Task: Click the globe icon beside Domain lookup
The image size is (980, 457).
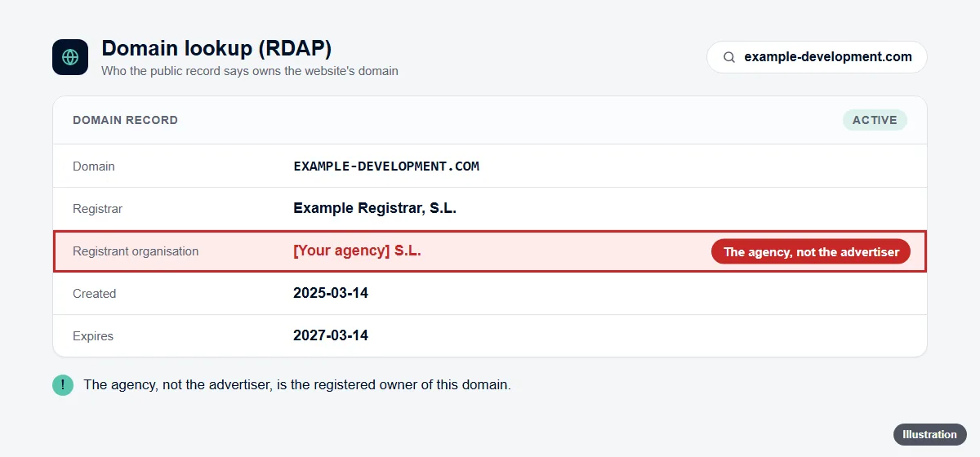Action: click(70, 57)
